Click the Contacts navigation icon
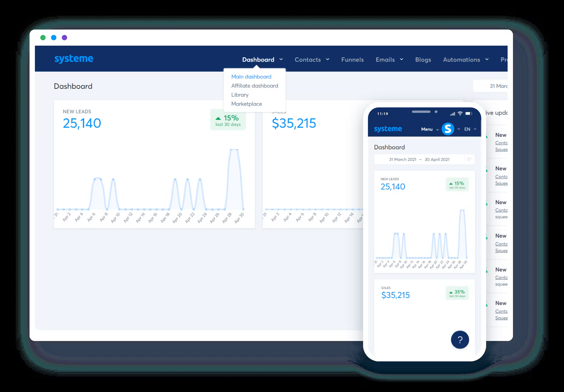Viewport: 564px width, 392px height. [x=307, y=59]
